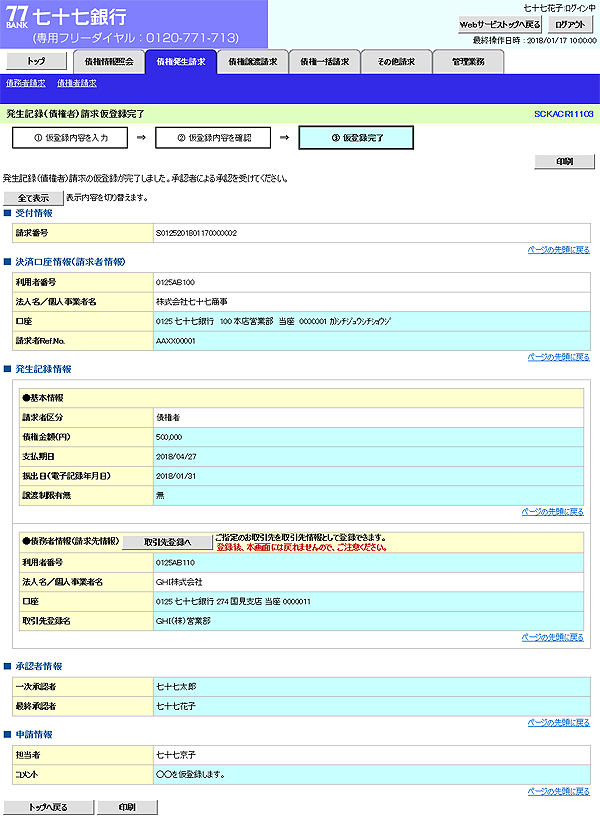The width and height of the screenshot is (600, 823).
Task: Click the 受付情報 section heading
Action: point(34,213)
